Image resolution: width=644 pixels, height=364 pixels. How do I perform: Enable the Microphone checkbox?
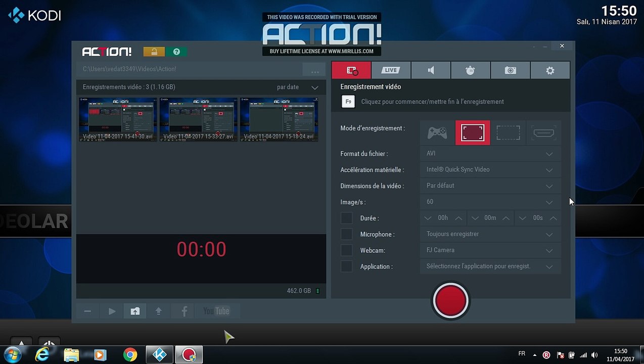[x=347, y=234]
